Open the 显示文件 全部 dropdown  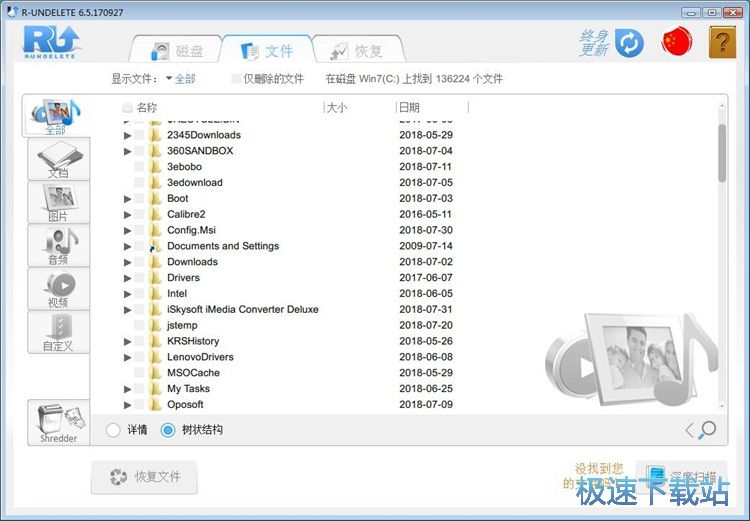click(181, 78)
